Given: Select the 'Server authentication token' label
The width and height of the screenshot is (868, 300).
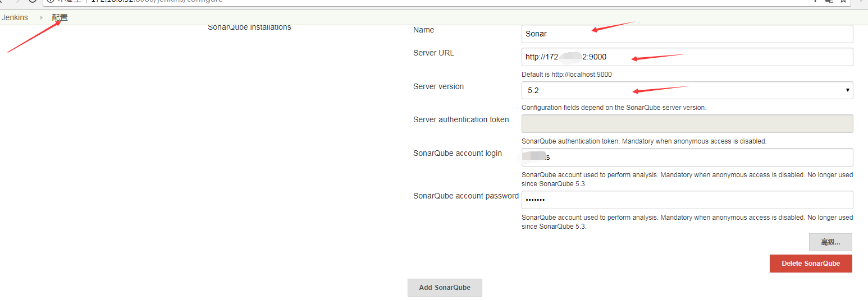Looking at the screenshot, I should pos(461,119).
